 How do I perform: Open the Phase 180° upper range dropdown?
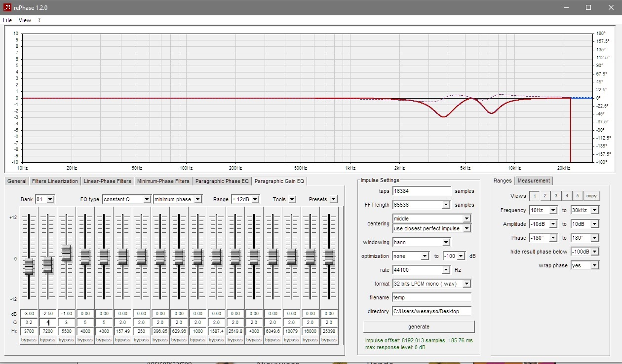(584, 238)
